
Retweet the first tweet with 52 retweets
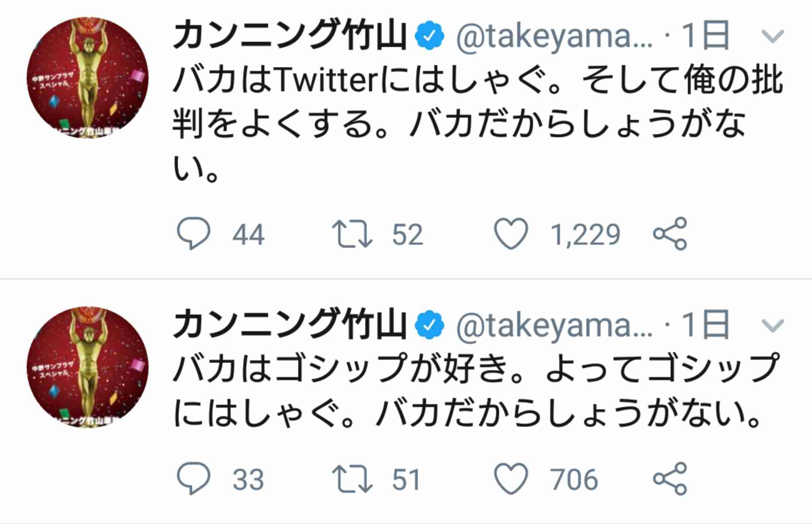[x=352, y=234]
